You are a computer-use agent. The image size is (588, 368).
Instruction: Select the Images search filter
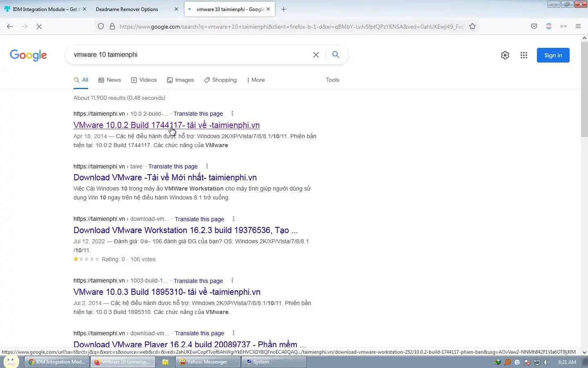pos(180,80)
